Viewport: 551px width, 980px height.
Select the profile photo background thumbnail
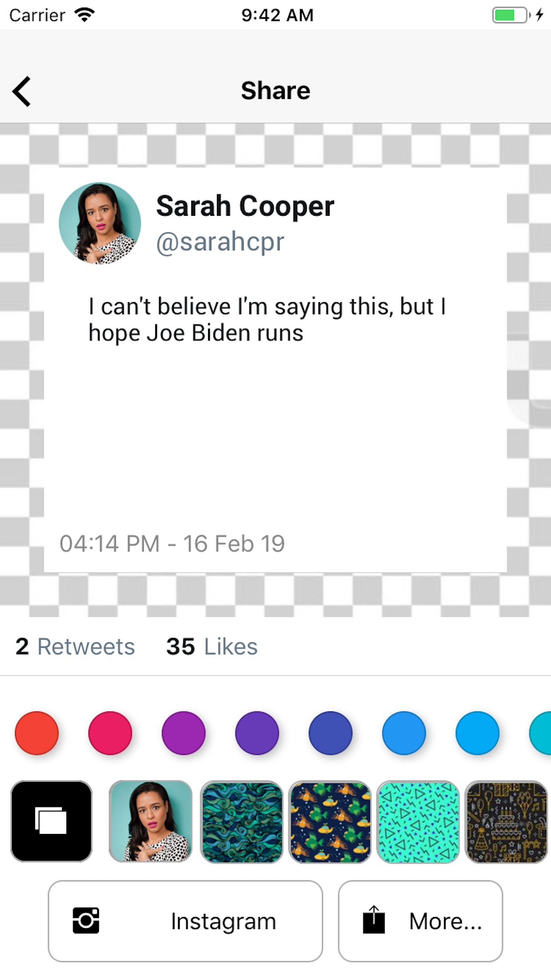tap(151, 821)
